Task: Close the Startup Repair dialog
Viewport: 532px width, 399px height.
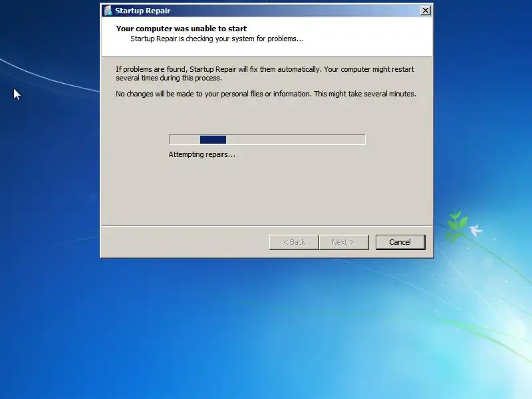Action: (x=425, y=11)
